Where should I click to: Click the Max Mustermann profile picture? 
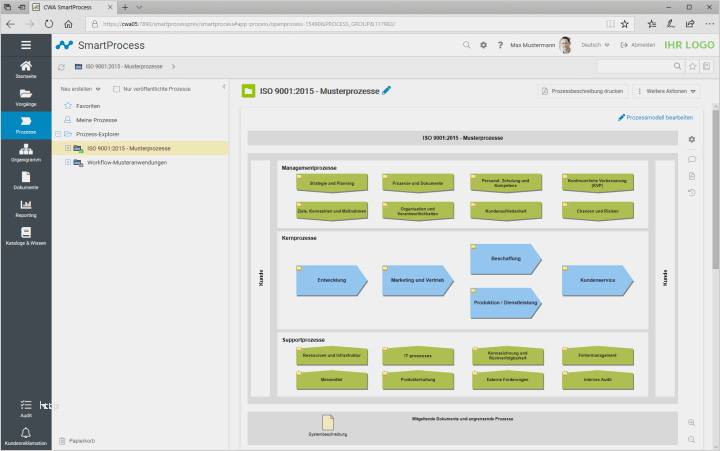[x=566, y=45]
